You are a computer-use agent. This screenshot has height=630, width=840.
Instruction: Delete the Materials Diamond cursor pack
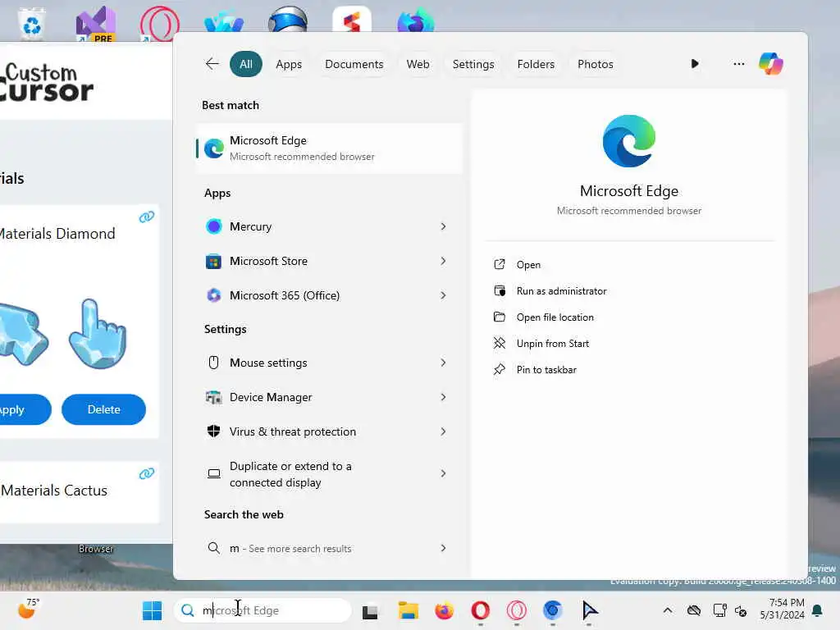103,409
